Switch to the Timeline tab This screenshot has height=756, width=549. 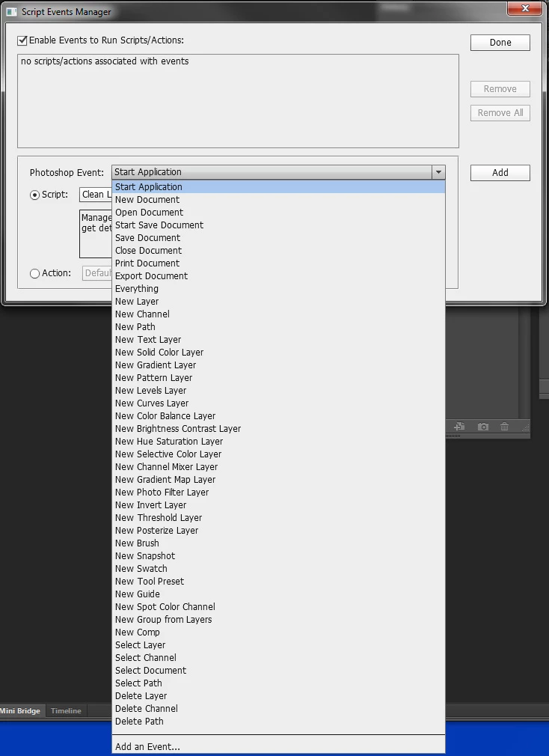(x=66, y=710)
